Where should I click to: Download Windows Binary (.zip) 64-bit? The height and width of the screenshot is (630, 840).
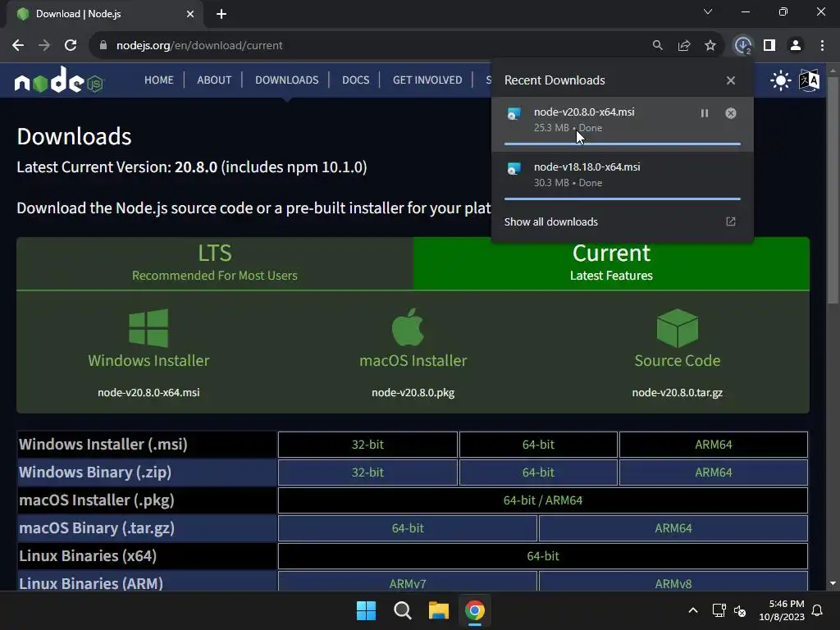coord(538,472)
